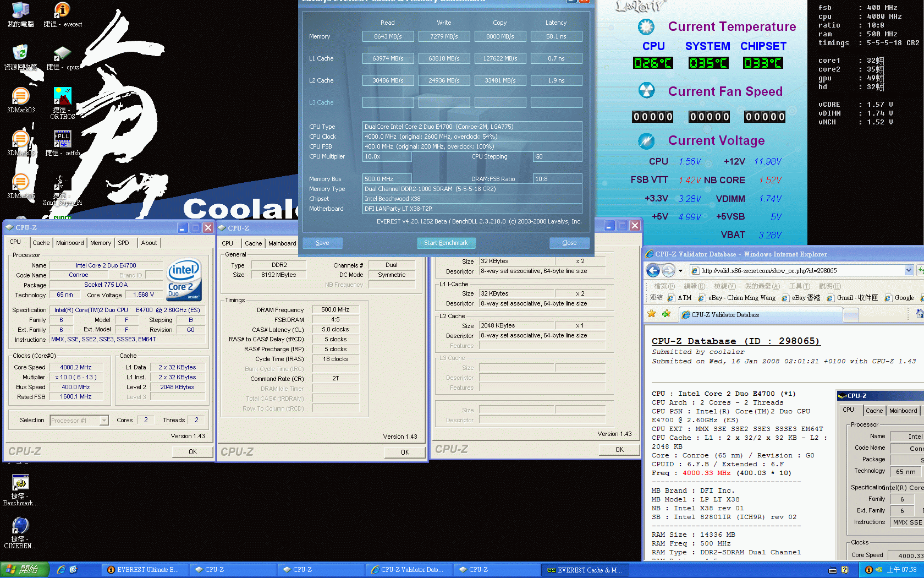Open the Recycle Bin desktop icon
Screen dimensions: 924x578
point(20,57)
